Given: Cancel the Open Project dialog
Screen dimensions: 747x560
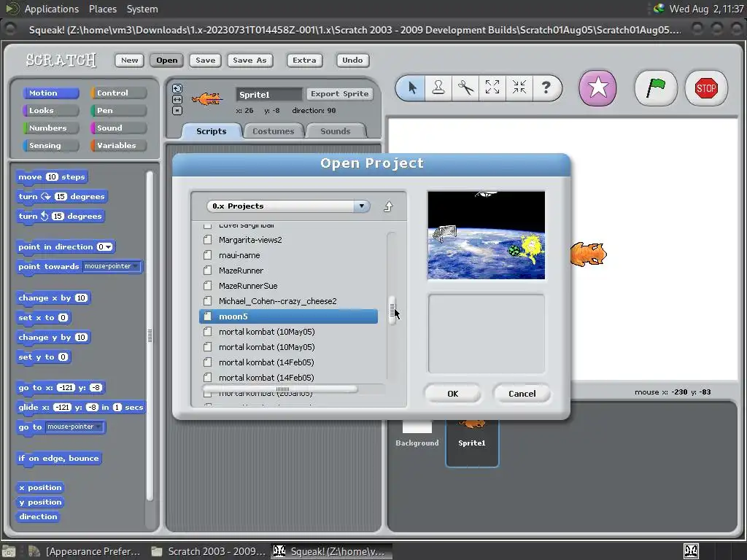Looking at the screenshot, I should coord(522,394).
